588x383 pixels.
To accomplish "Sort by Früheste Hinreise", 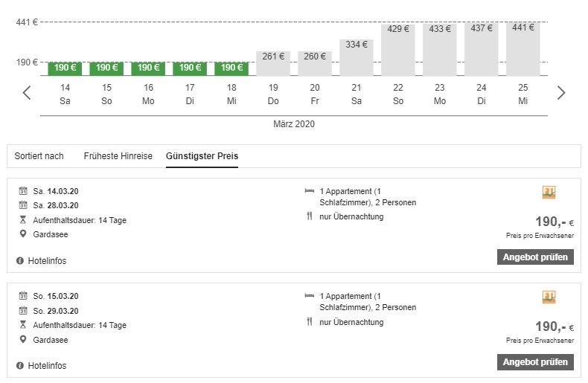I will click(x=118, y=156).
